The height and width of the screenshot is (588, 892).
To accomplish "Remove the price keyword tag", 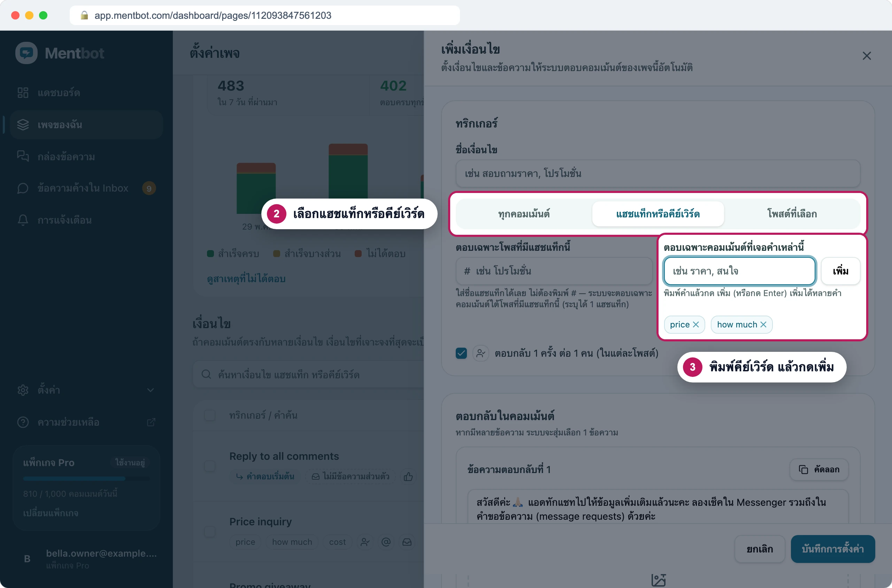I will point(695,324).
